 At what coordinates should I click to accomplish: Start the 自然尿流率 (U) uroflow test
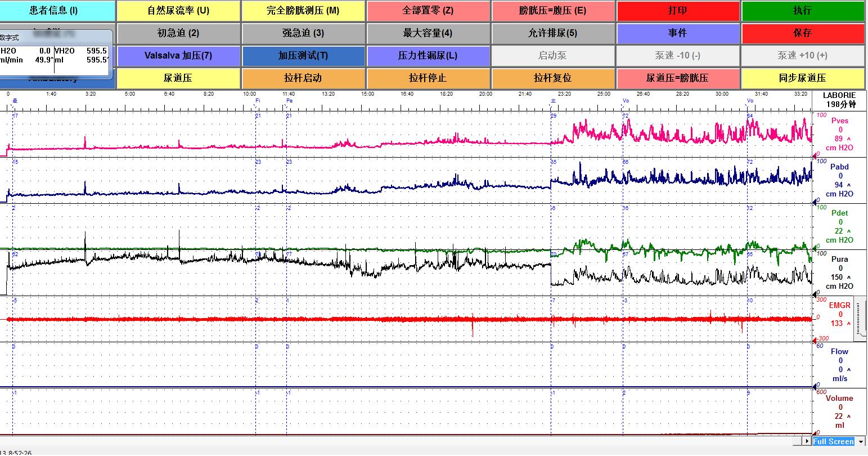[x=178, y=11]
